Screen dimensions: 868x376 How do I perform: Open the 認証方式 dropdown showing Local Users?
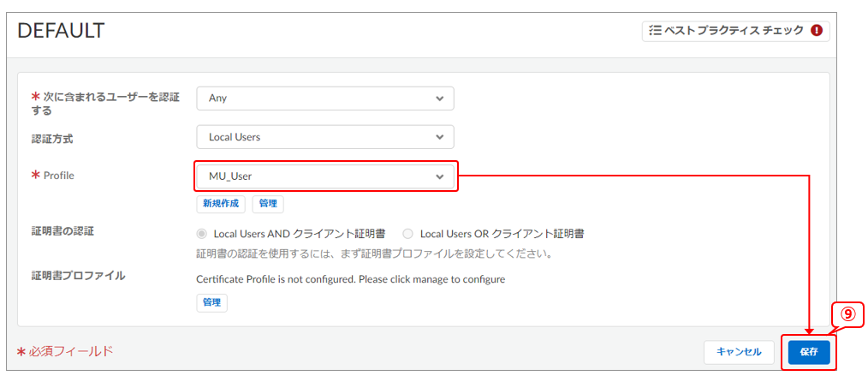click(324, 137)
